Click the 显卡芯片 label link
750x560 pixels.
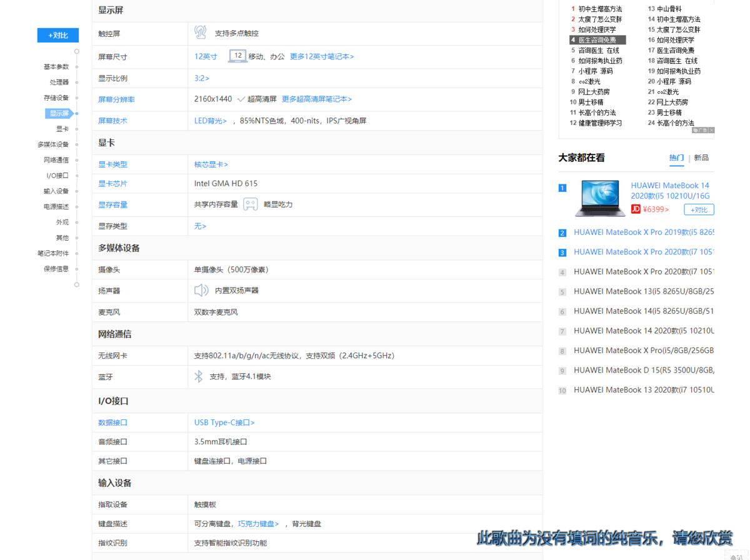pos(112,184)
